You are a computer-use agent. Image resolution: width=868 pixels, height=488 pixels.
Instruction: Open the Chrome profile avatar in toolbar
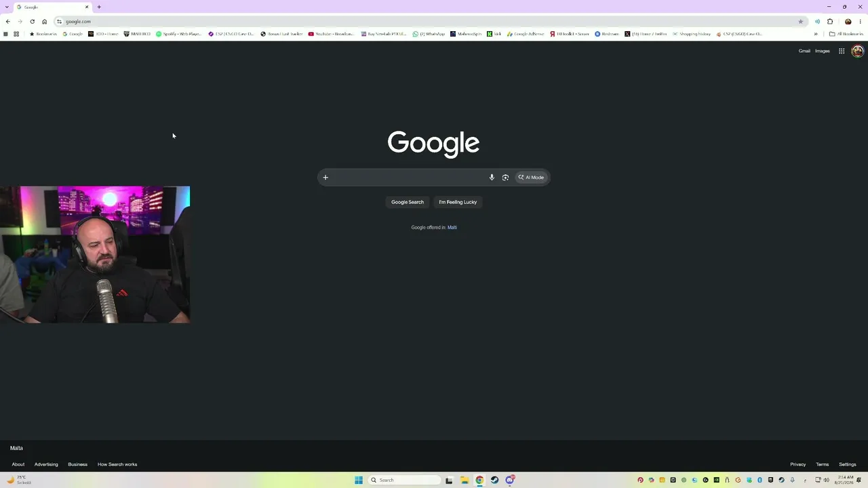(848, 22)
